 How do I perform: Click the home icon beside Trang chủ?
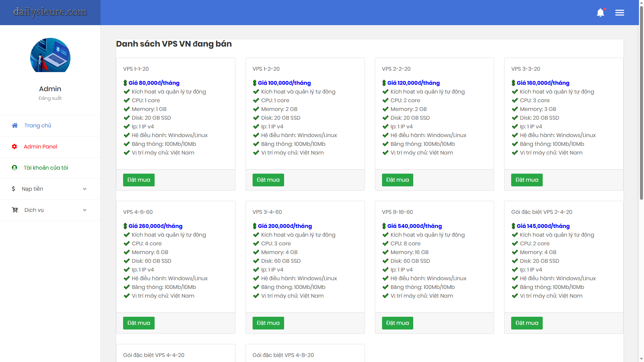pyautogui.click(x=15, y=125)
